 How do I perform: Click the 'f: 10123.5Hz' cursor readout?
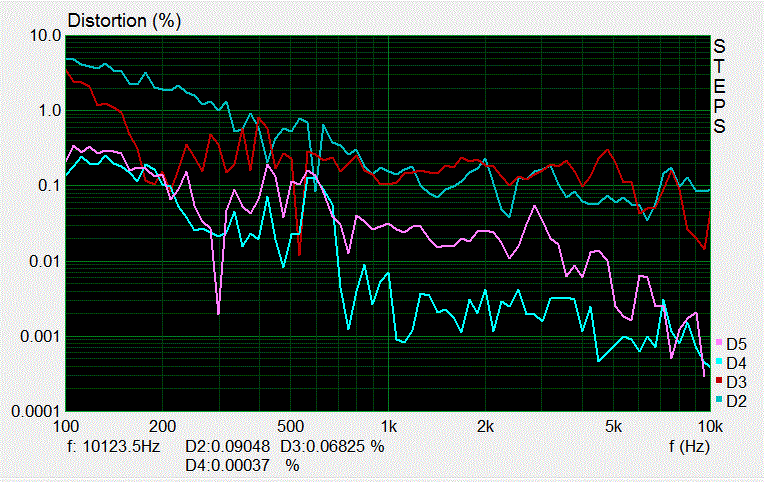113,446
